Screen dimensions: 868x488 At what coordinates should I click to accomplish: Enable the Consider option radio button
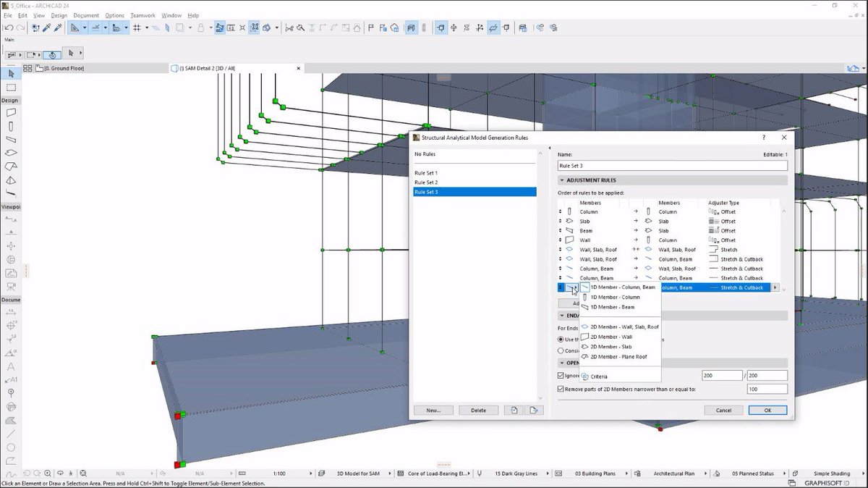(x=561, y=352)
